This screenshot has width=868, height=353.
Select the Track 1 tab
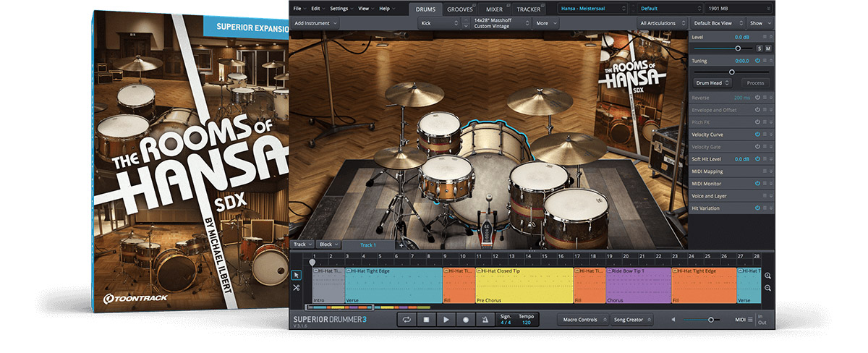[x=368, y=245]
